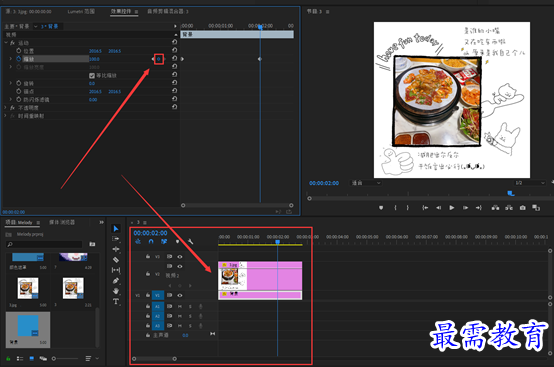Open the master clip dropdown beside 主要*背景

pyautogui.click(x=36, y=26)
